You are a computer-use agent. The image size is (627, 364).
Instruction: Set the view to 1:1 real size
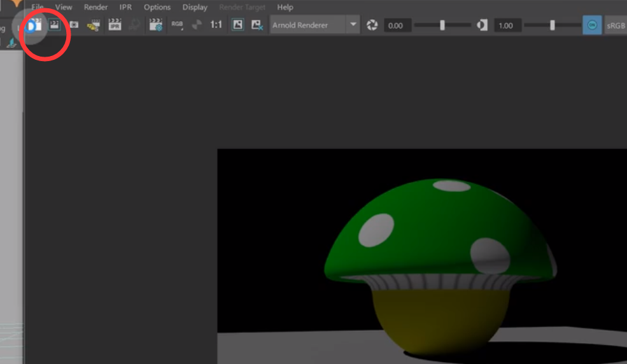tap(216, 25)
